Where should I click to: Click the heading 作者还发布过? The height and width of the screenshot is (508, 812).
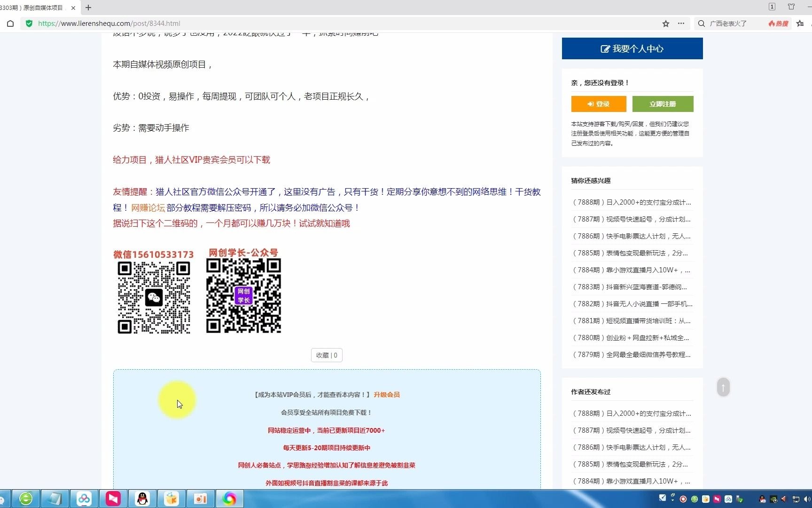tap(591, 392)
